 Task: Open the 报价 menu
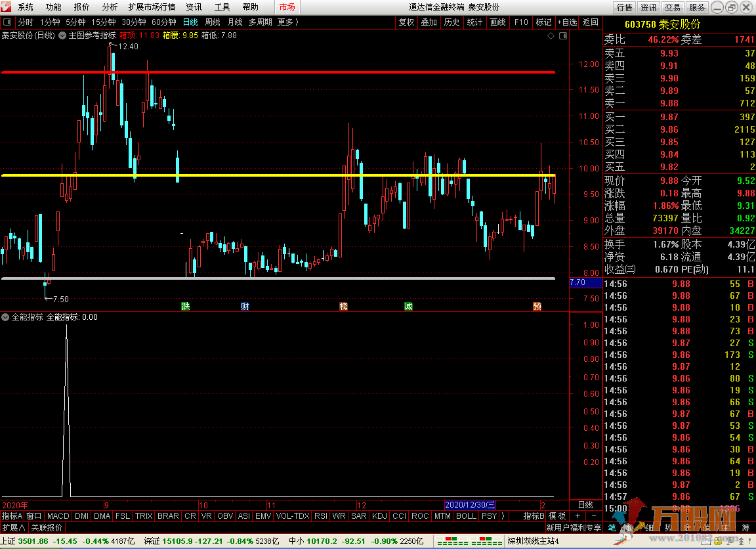pyautogui.click(x=81, y=7)
